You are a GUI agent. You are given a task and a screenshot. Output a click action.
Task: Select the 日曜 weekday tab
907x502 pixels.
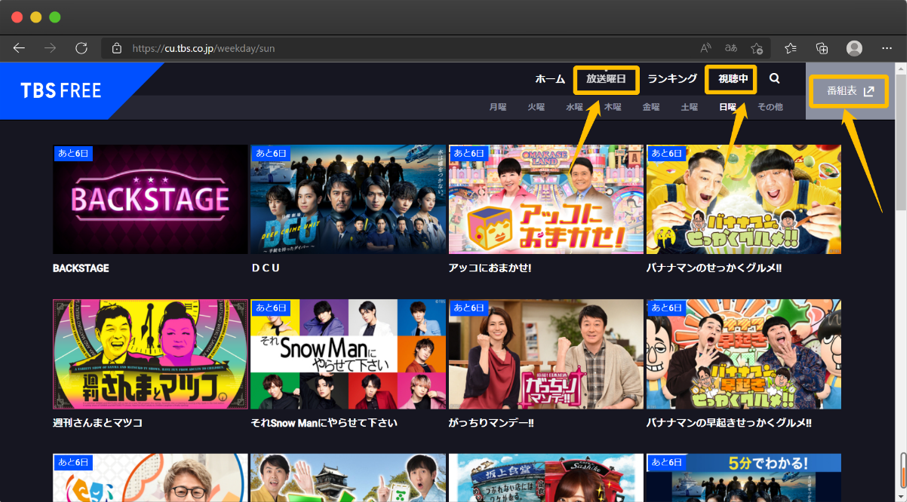pos(728,107)
